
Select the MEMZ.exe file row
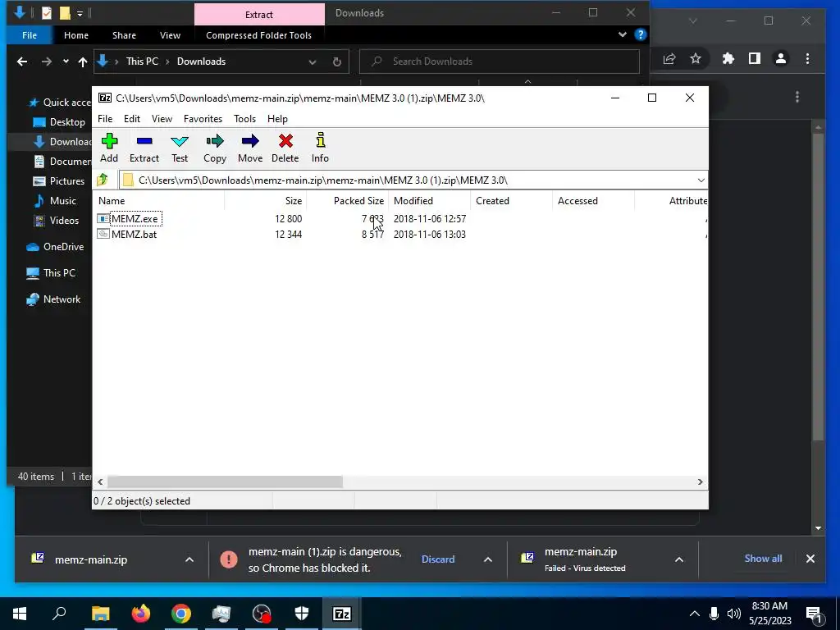pos(400,218)
